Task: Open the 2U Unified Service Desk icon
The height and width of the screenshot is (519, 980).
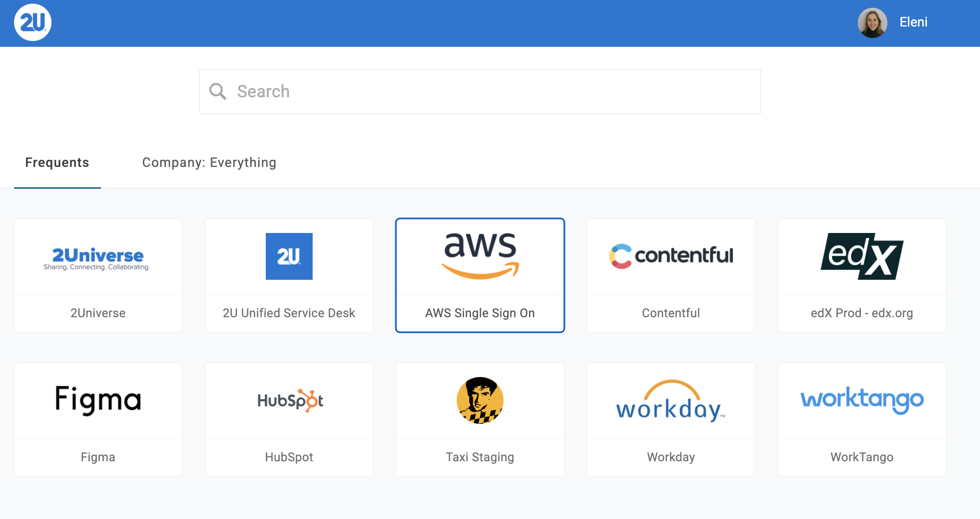Action: [289, 256]
